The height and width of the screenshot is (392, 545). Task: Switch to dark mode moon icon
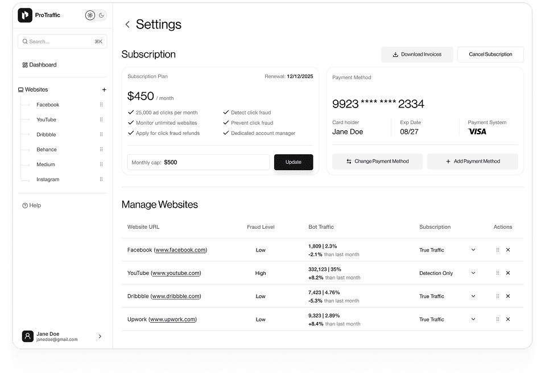point(102,15)
